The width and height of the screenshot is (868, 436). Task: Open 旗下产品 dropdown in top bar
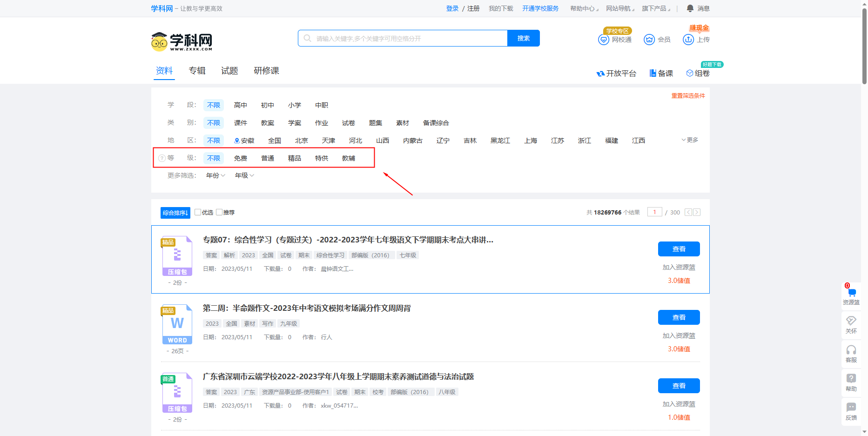coord(656,8)
